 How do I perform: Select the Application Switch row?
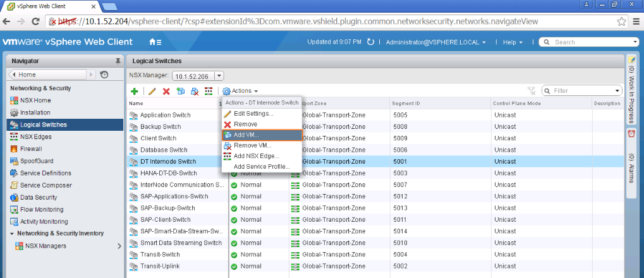tap(376, 115)
